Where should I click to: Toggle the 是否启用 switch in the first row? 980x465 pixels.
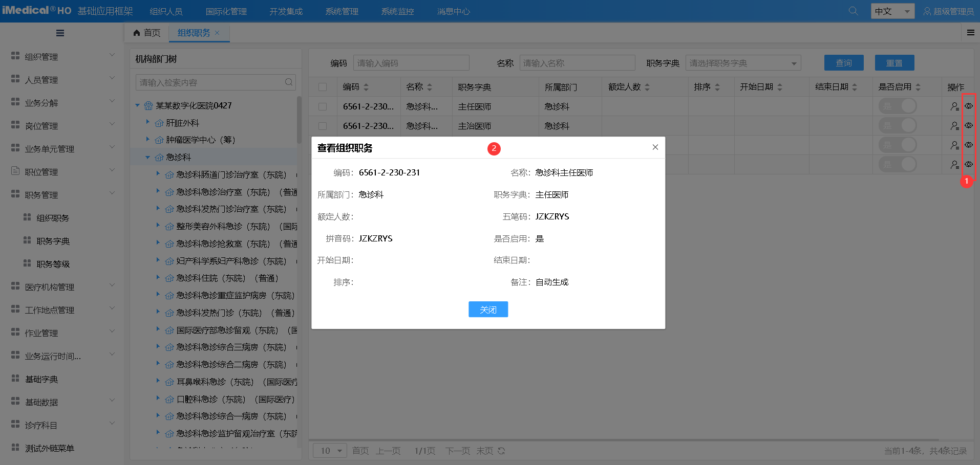click(898, 106)
